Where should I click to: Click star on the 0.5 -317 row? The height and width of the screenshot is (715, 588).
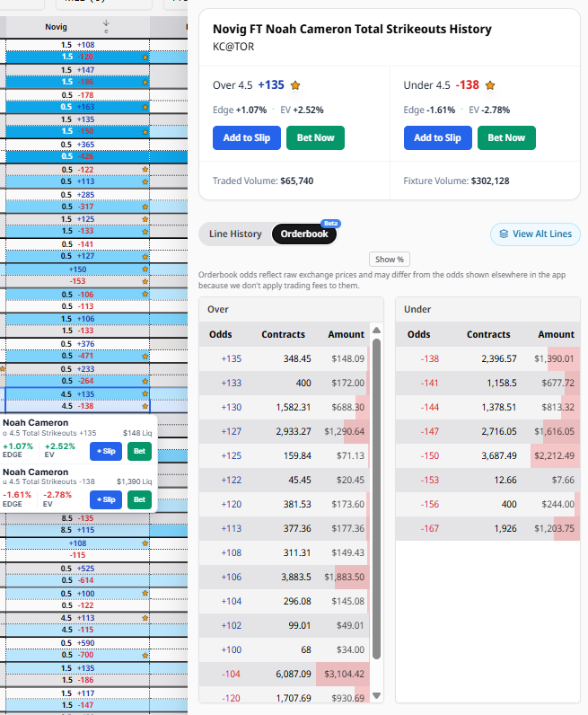click(x=145, y=207)
